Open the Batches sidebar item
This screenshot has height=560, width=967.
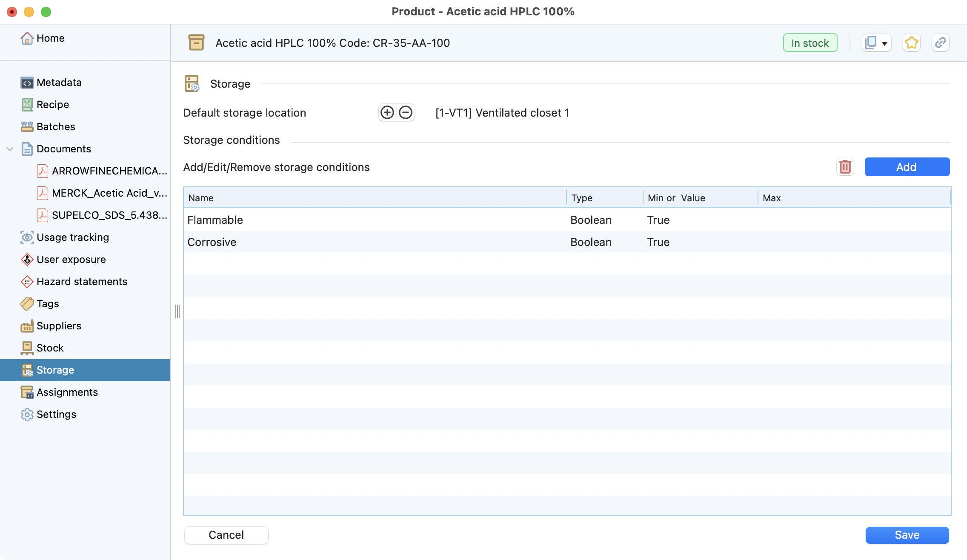[55, 127]
